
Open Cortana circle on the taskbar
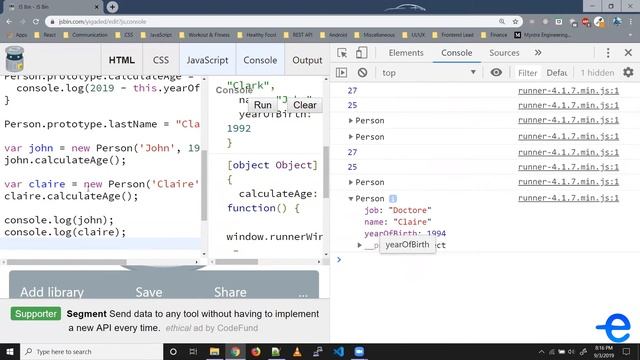click(x=173, y=351)
